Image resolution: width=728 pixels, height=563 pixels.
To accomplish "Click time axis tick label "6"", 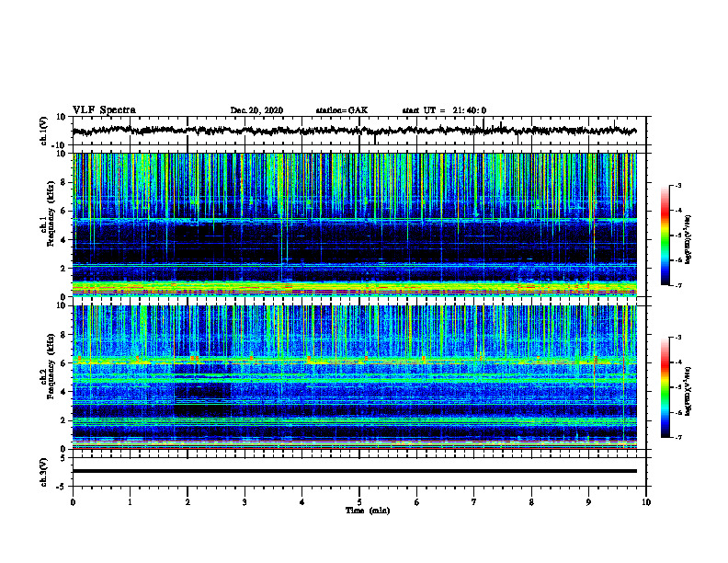I will click(x=417, y=502).
